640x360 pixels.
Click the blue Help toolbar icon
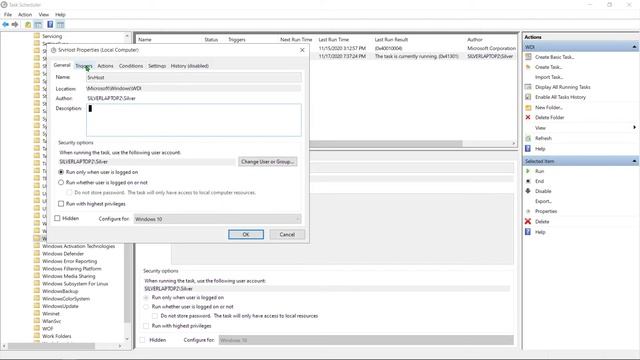[50, 24]
